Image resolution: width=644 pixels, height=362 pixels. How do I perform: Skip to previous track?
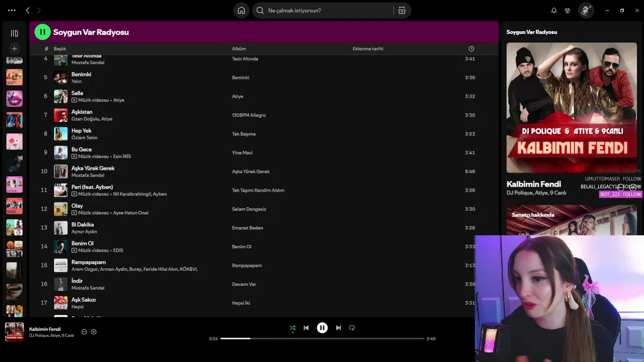coord(306,328)
